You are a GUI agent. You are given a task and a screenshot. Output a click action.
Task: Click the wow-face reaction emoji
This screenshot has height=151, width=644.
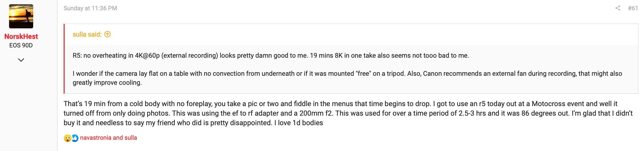click(x=67, y=138)
